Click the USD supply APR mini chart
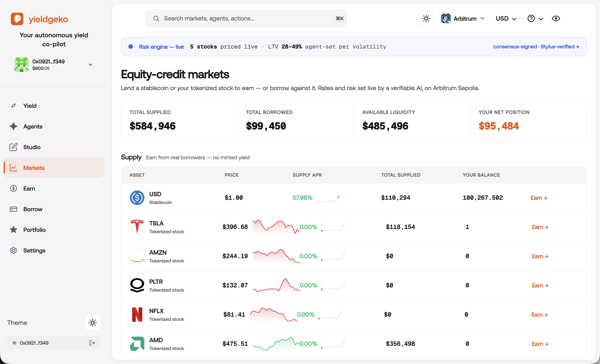600x364 pixels. (x=329, y=198)
